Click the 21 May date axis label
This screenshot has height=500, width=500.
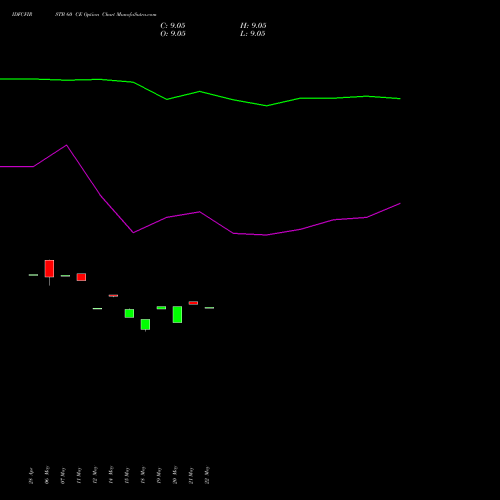coord(191,475)
